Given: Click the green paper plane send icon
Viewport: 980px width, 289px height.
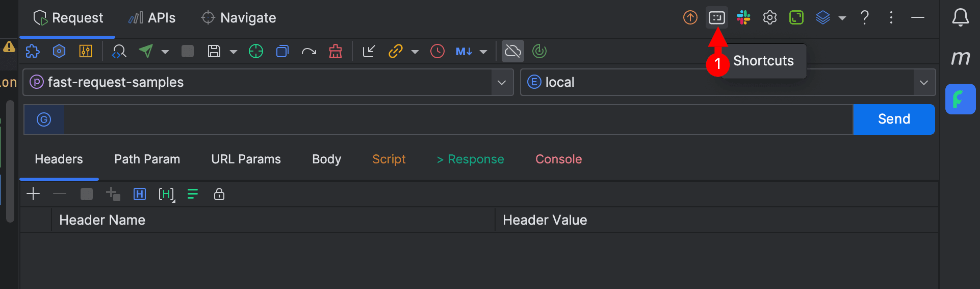Looking at the screenshot, I should click(146, 52).
